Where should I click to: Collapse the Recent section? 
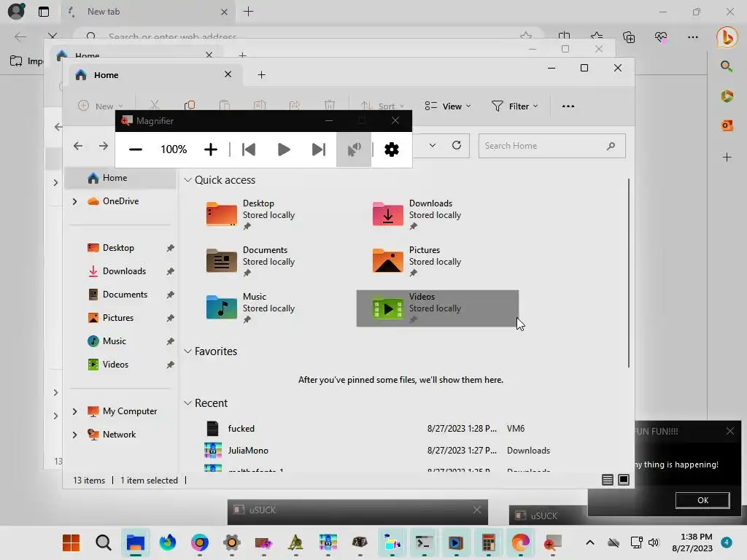(187, 402)
